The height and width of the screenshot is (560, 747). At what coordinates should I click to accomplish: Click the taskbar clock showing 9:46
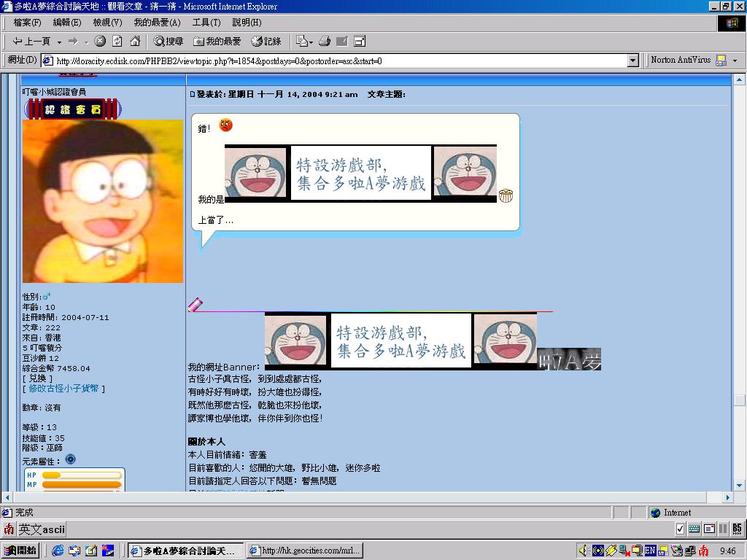[727, 551]
